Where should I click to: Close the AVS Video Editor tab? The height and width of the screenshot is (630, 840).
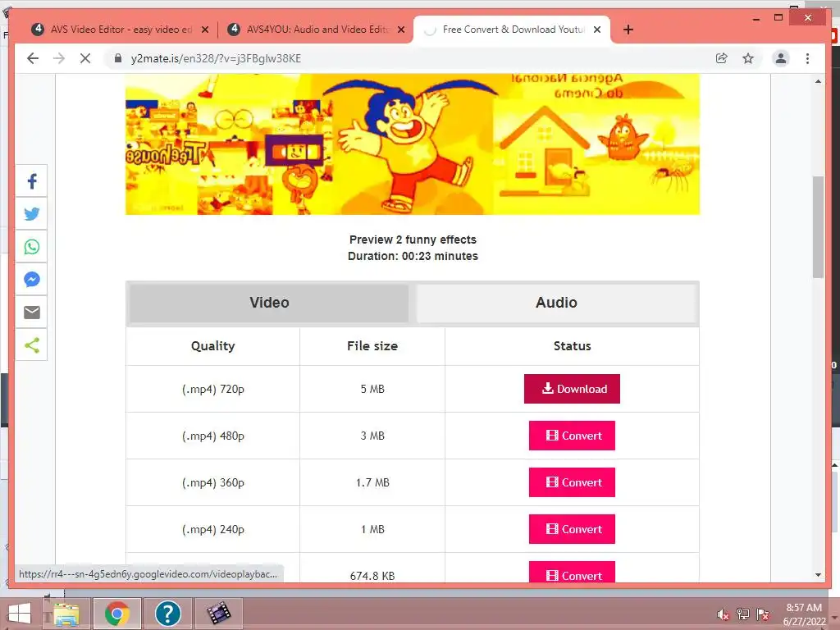[204, 30]
